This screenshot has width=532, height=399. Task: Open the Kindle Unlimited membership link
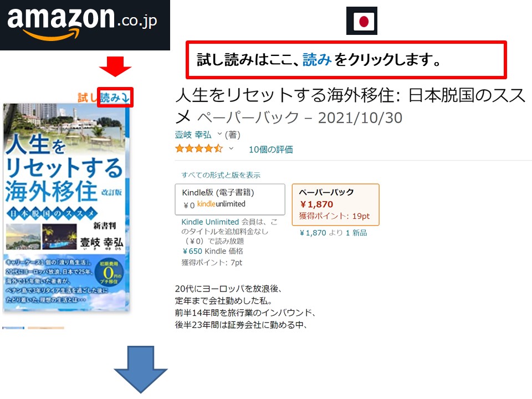click(x=210, y=222)
